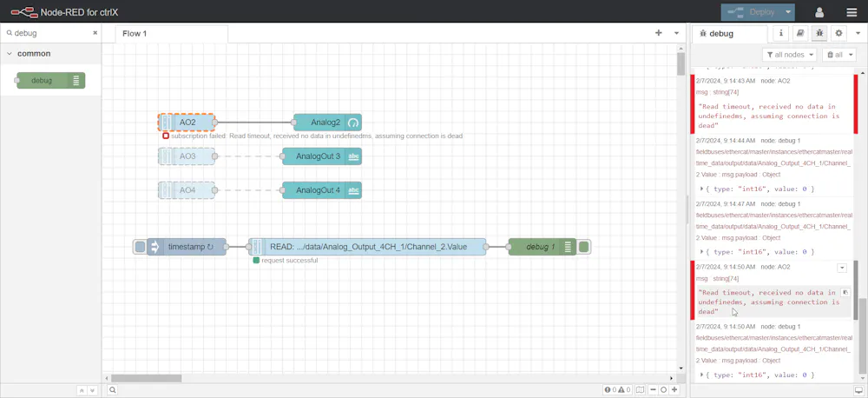The width and height of the screenshot is (868, 398).
Task: Toggle the navigator map view icon
Action: click(640, 389)
